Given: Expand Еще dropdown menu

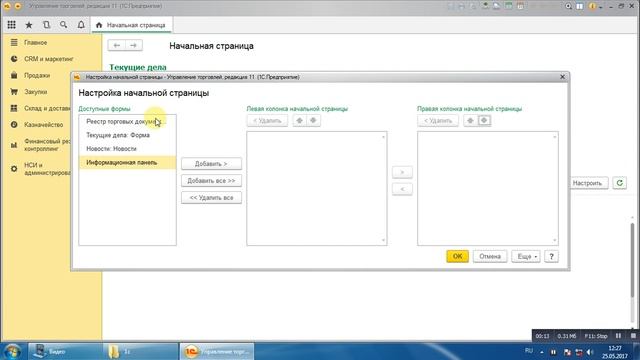Looking at the screenshot, I should coord(526,256).
